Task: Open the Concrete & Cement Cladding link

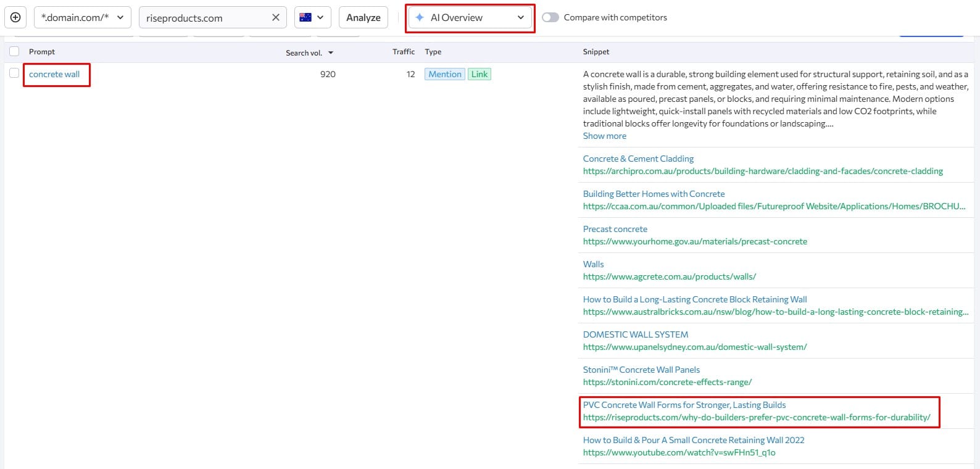Action: (638, 159)
